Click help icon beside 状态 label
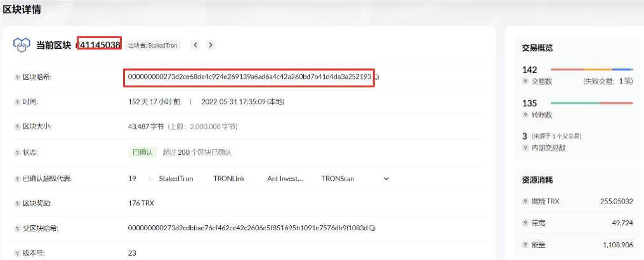The image size is (644, 260). [17, 152]
